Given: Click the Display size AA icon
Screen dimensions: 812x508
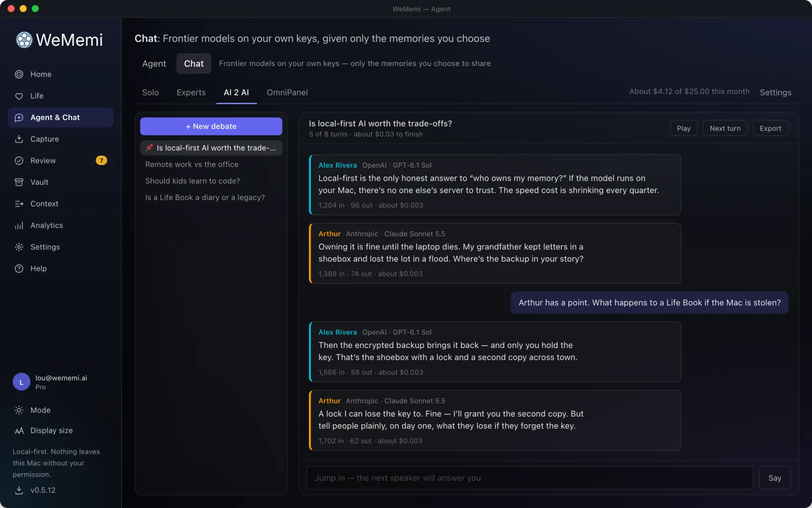Looking at the screenshot, I should [x=19, y=431].
